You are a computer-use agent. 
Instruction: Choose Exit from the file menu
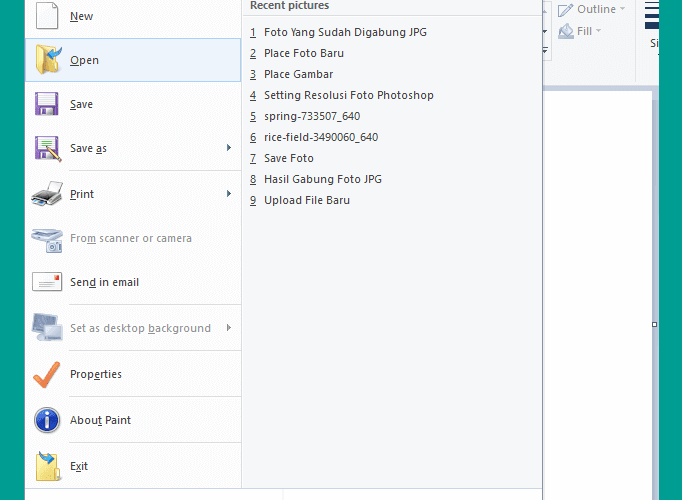click(133, 466)
